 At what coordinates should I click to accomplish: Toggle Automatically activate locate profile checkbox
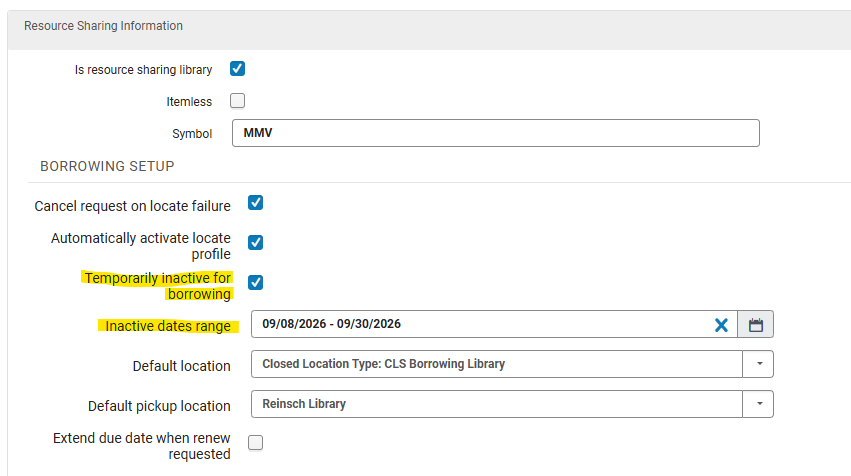click(x=255, y=243)
